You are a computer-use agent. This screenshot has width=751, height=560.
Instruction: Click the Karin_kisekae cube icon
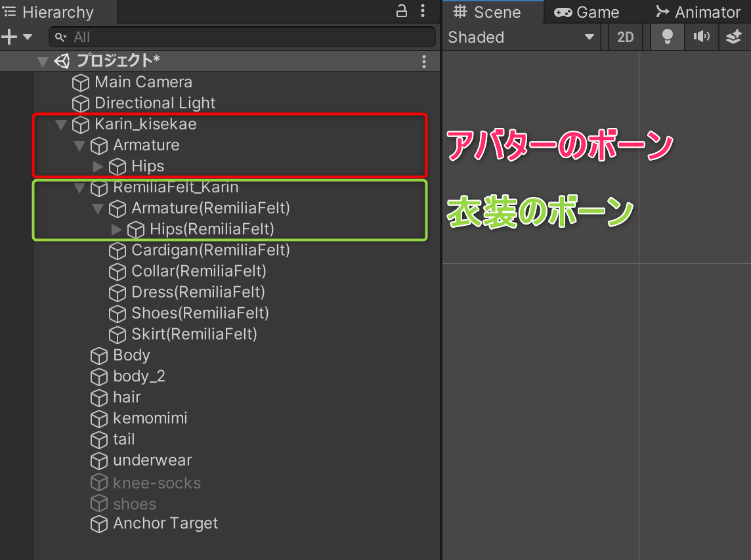(x=81, y=125)
